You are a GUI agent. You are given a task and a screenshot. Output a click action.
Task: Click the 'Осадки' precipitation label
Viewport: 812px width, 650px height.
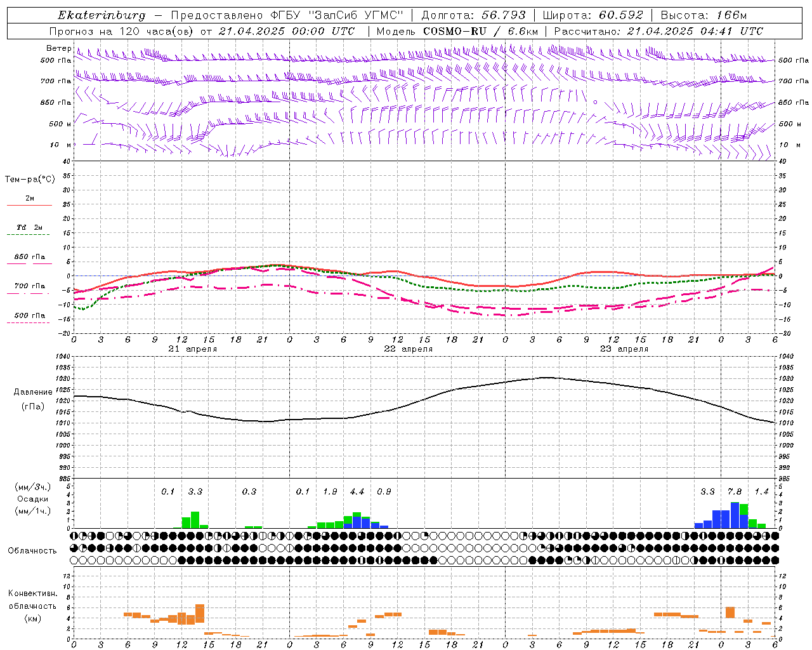tap(32, 499)
